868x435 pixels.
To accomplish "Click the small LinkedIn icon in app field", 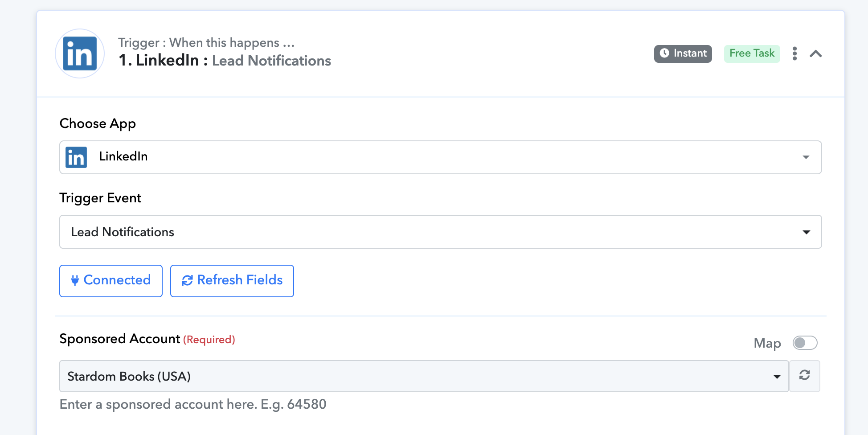I will [76, 157].
